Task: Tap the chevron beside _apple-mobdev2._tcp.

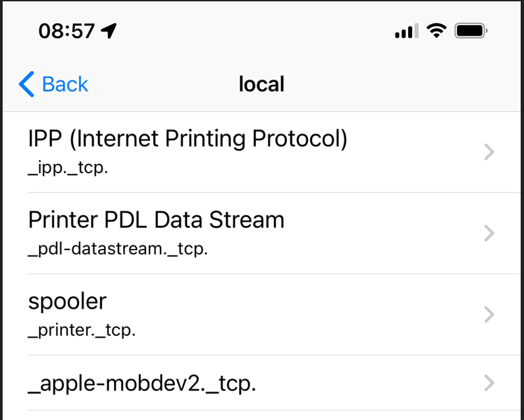Action: (488, 382)
